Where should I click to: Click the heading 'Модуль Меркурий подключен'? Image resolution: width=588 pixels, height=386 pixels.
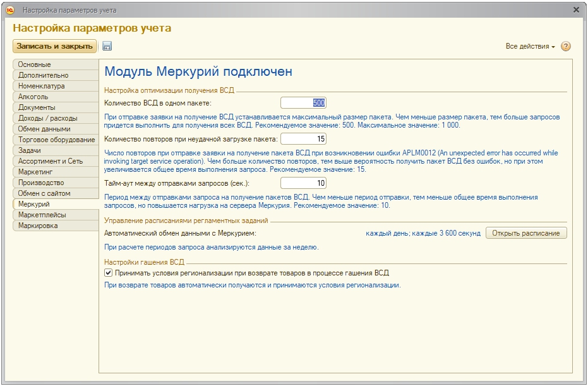click(x=198, y=71)
